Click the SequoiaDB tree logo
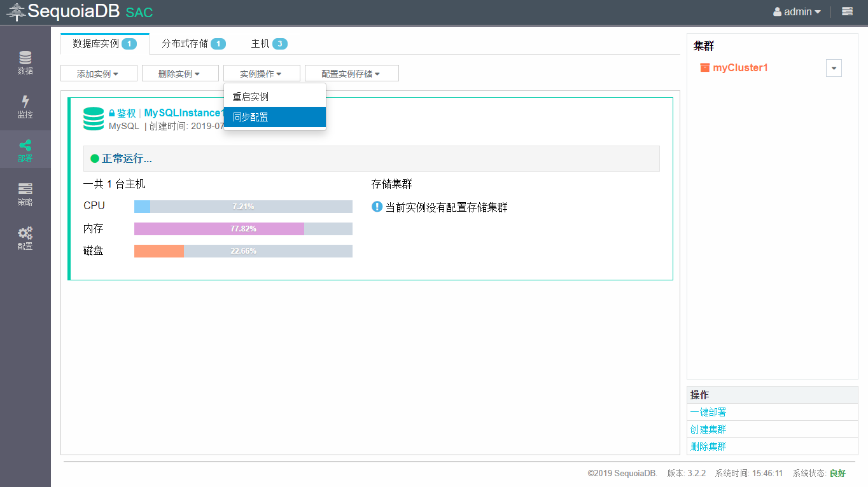This screenshot has width=868, height=487. coord(16,11)
